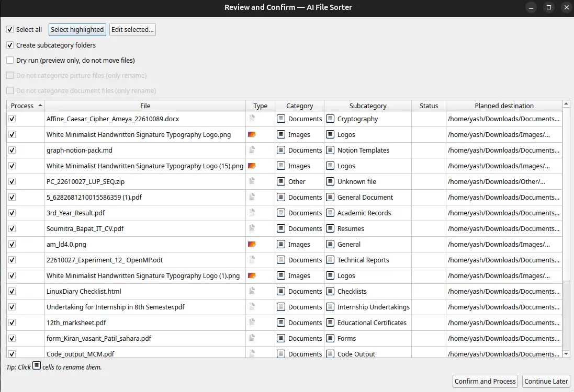This screenshot has height=392, width=574.
Task: Click the Continue Later button
Action: click(x=546, y=382)
